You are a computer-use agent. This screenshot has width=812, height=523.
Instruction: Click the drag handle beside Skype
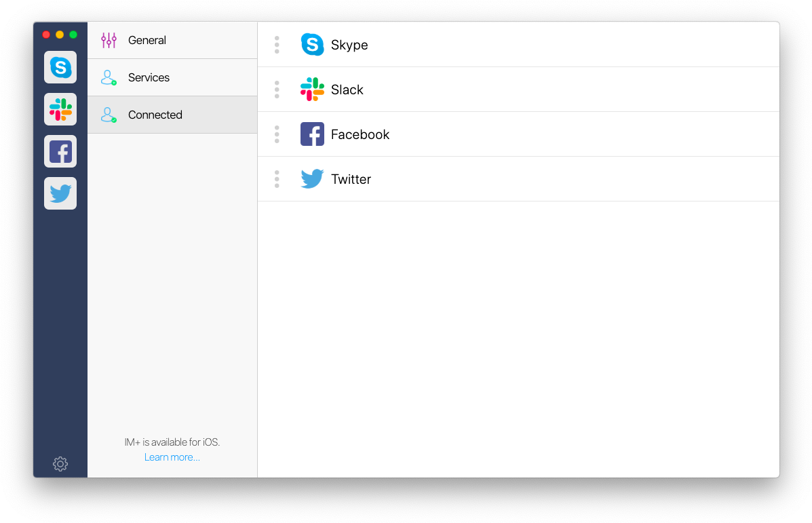click(x=277, y=45)
